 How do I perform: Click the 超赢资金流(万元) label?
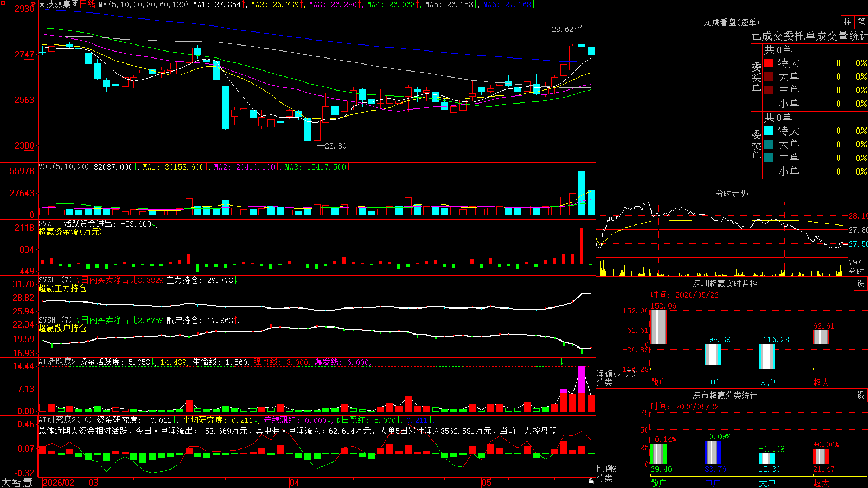click(70, 232)
